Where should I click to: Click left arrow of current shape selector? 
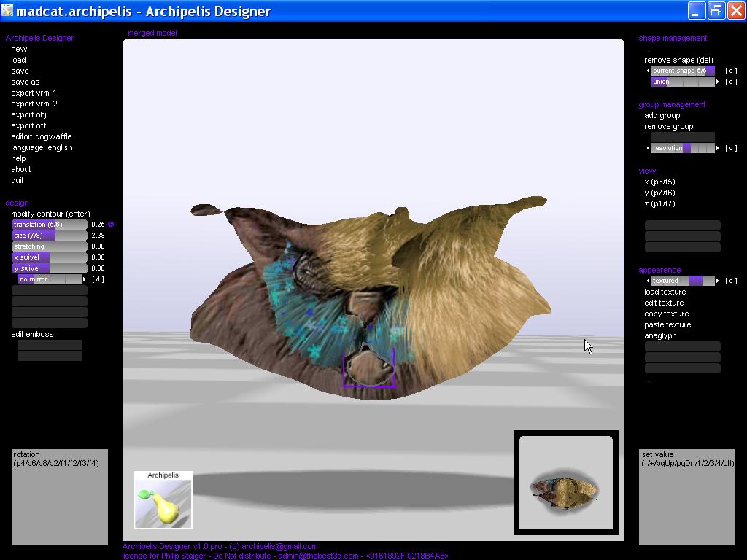tap(648, 71)
